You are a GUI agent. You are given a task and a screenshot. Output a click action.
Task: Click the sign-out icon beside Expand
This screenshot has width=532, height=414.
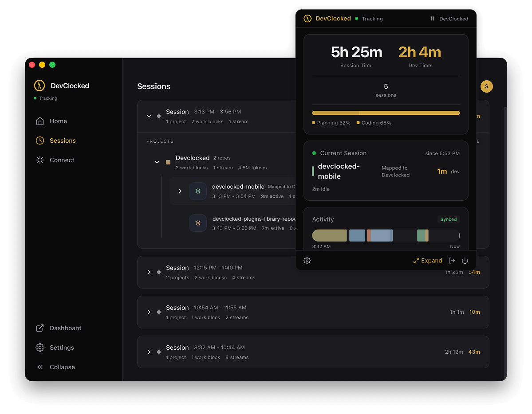[x=452, y=261]
